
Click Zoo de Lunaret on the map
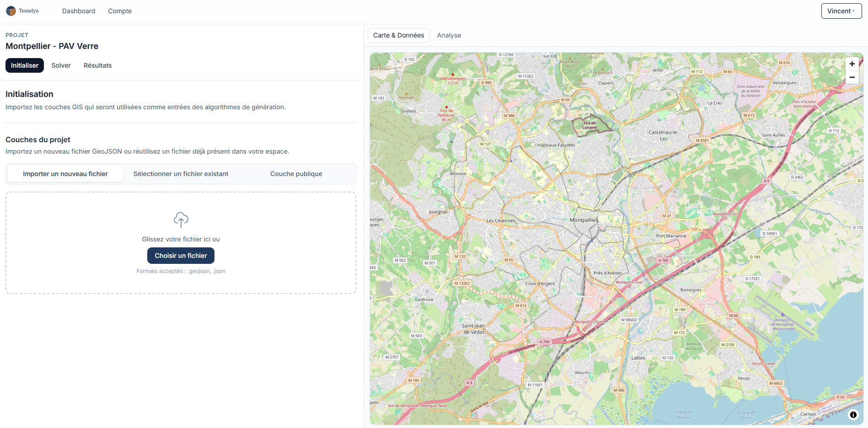point(589,125)
